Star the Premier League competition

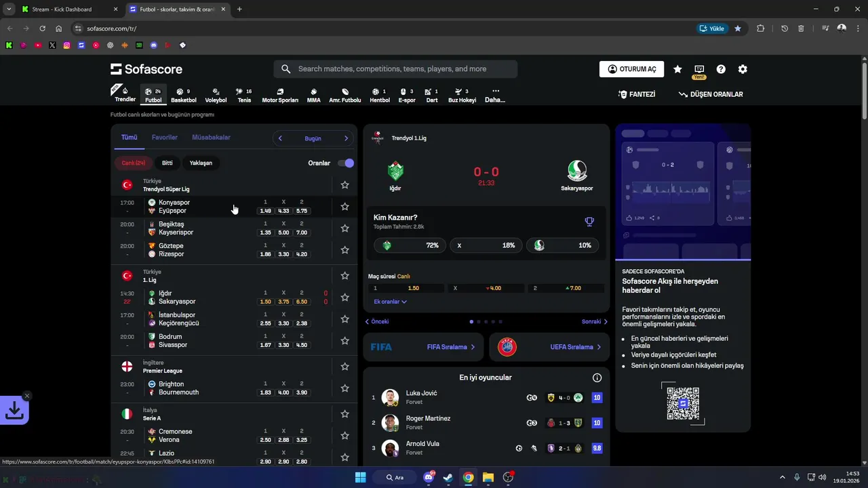[344, 367]
